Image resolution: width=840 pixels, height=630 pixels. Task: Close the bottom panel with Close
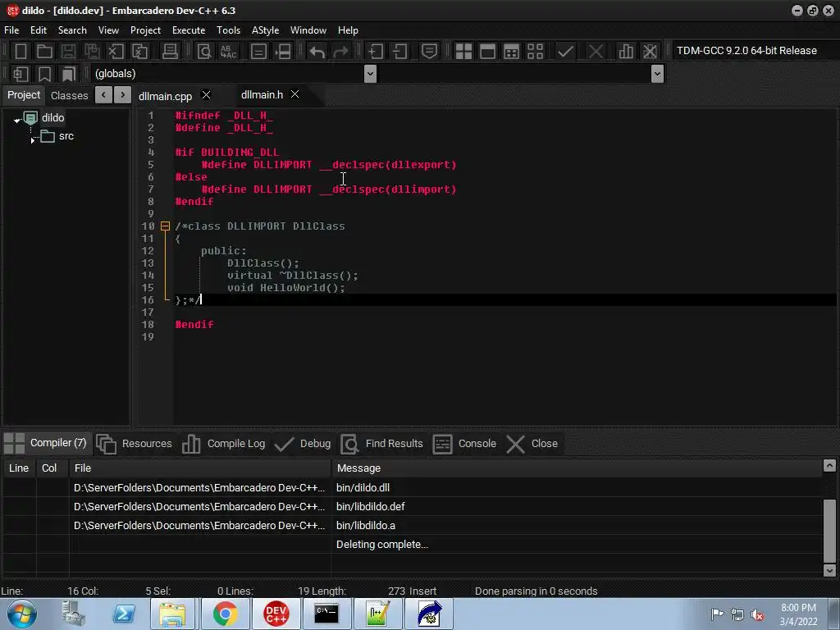(x=532, y=444)
